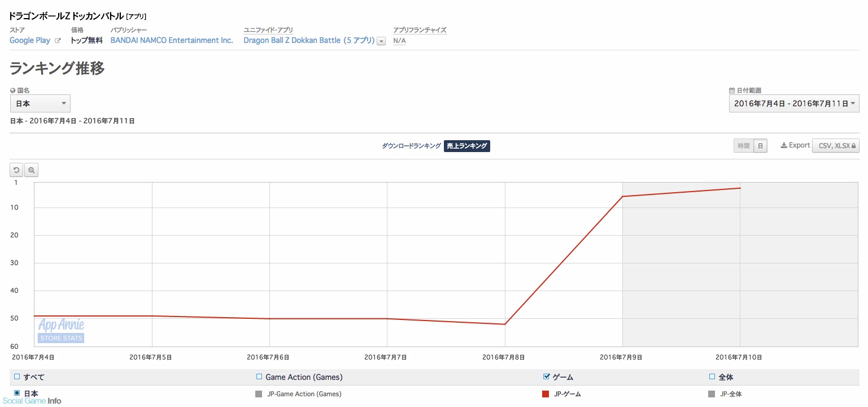Click the 2016年7月6日 axis label
868x407 pixels.
(x=268, y=357)
